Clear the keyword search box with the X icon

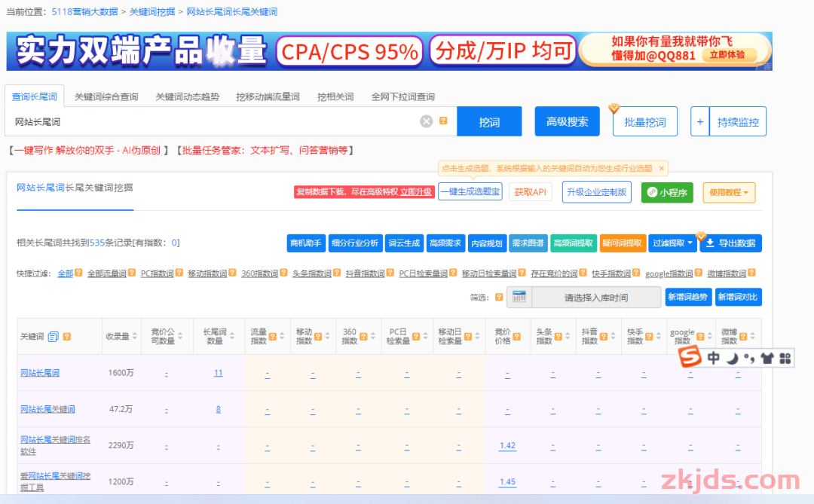pyautogui.click(x=426, y=121)
